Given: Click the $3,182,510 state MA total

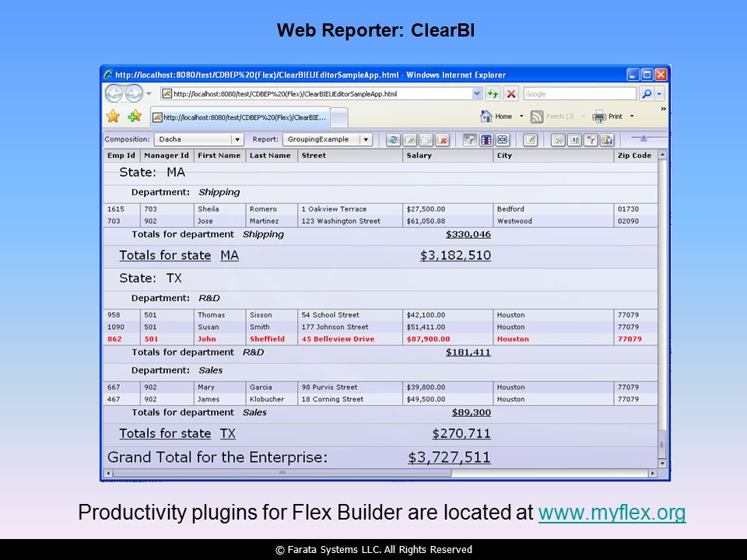Looking at the screenshot, I should point(455,255).
